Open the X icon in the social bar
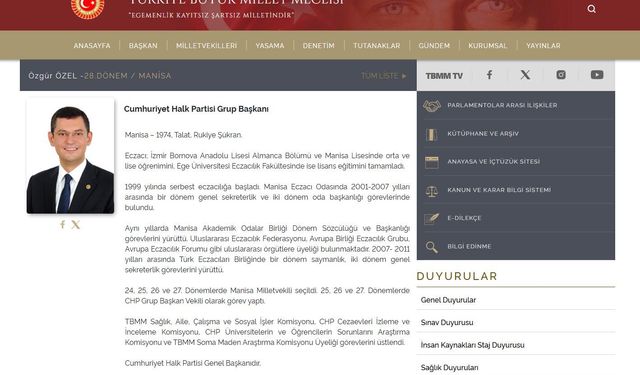The height and width of the screenshot is (375, 640). [x=525, y=75]
